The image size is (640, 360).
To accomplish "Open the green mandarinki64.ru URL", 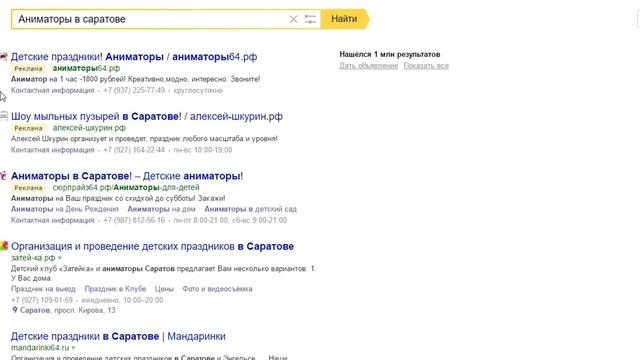I will point(40,348).
